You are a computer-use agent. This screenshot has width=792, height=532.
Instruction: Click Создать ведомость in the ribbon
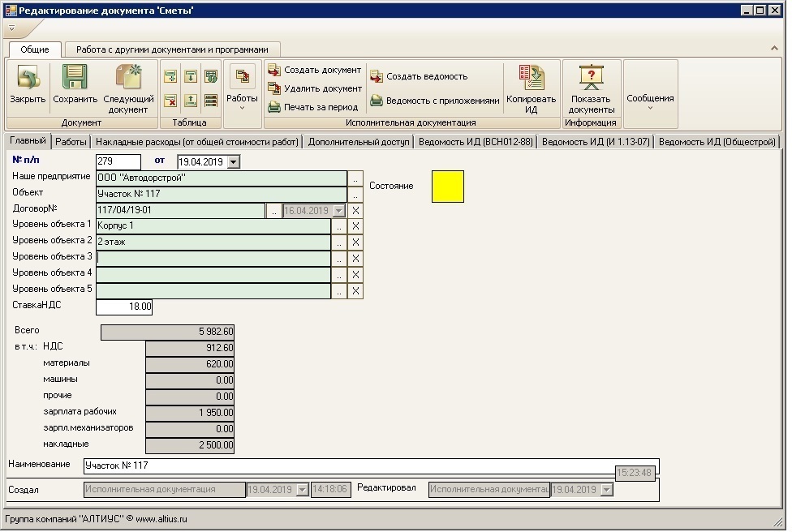tap(419, 77)
